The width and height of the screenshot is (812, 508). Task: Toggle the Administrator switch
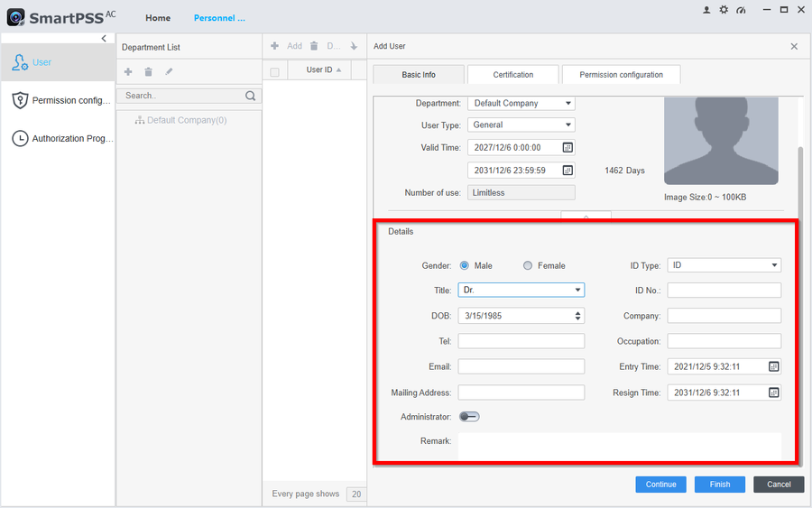(469, 417)
